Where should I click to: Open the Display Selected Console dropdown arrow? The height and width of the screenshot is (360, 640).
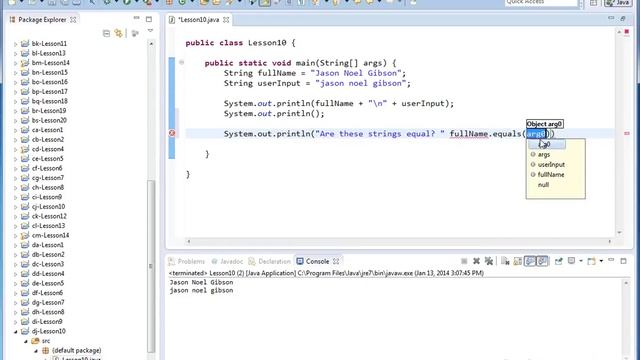pyautogui.click(x=581, y=261)
